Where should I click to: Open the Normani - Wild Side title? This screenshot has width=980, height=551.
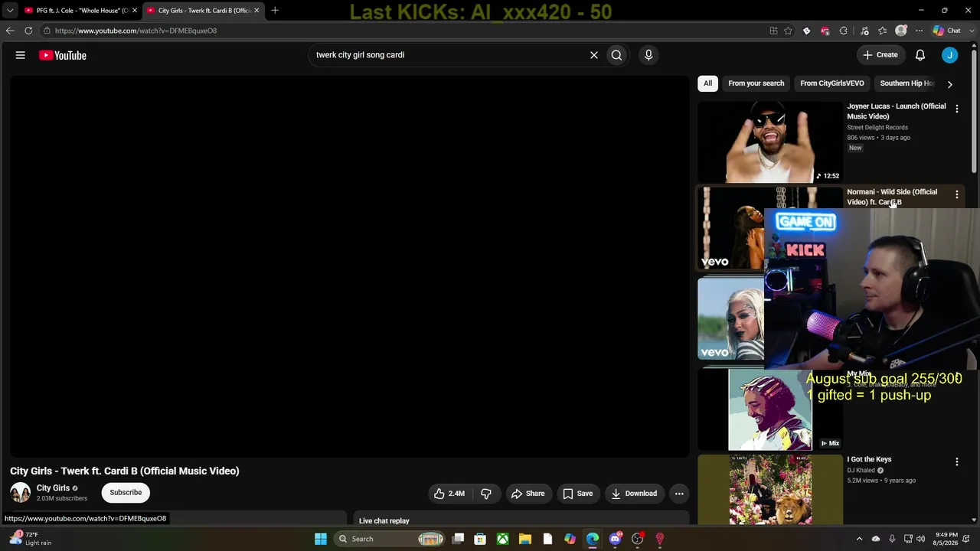[x=892, y=197]
